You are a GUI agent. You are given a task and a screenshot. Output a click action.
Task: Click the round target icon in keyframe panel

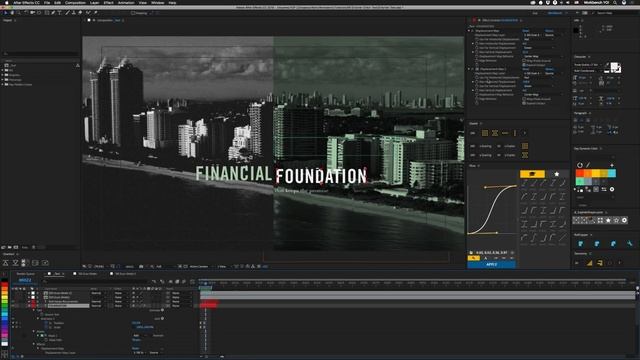tap(624, 220)
